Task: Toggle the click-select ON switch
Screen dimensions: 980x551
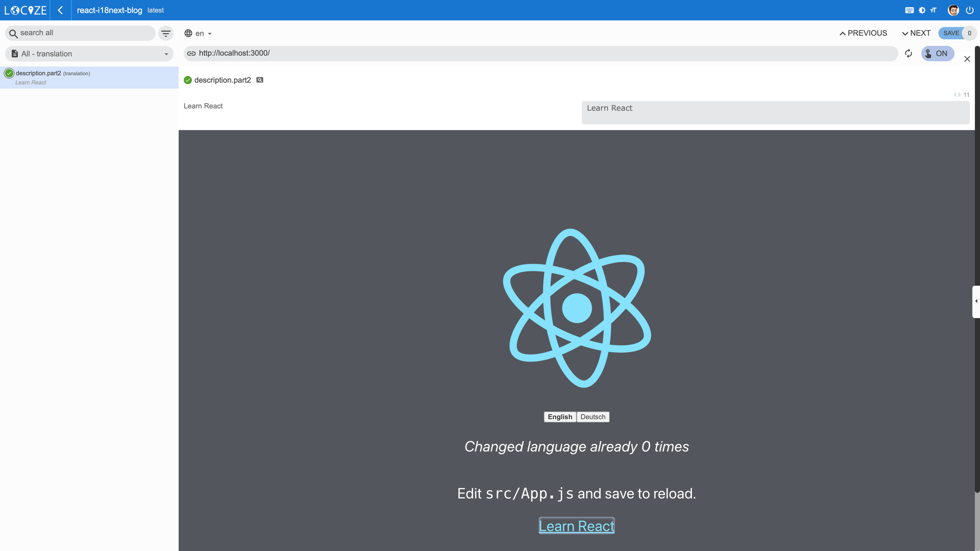Action: click(x=937, y=54)
